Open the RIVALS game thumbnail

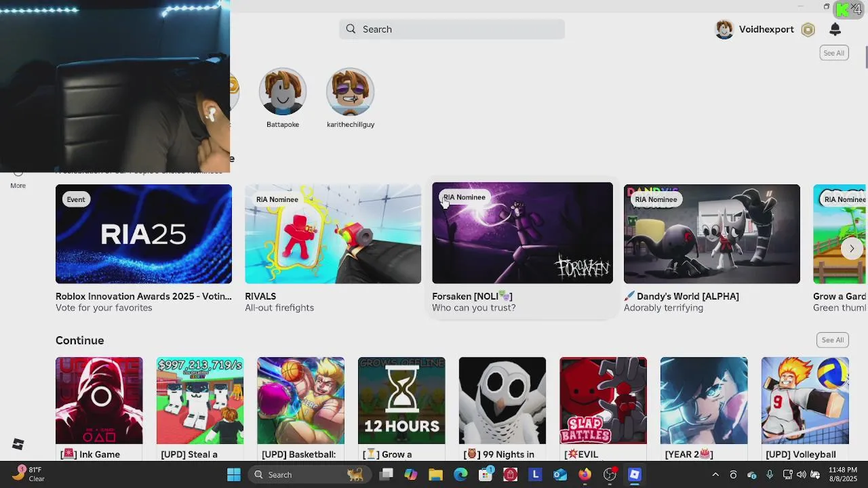(333, 234)
